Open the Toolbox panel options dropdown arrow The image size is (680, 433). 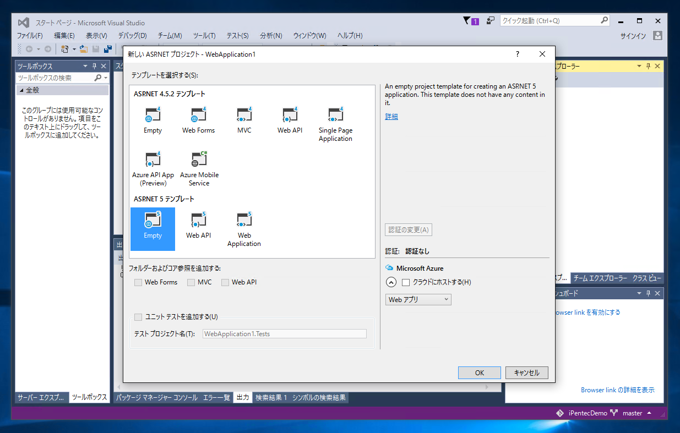point(85,66)
